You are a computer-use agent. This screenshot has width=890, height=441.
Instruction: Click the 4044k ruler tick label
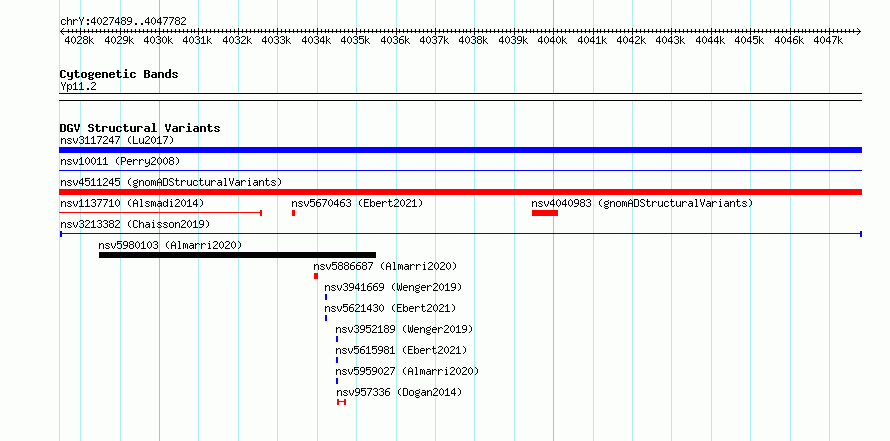point(710,41)
